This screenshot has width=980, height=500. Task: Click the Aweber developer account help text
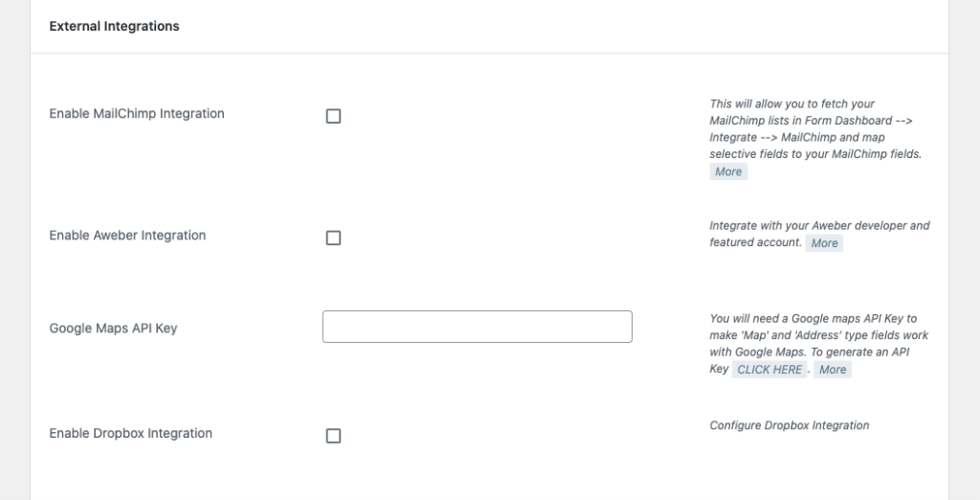click(x=819, y=226)
